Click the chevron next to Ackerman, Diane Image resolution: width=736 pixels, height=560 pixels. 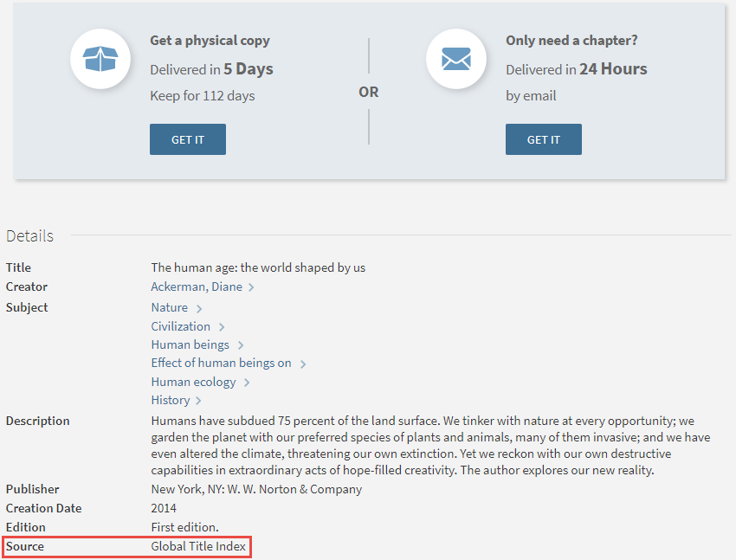pyautogui.click(x=251, y=287)
